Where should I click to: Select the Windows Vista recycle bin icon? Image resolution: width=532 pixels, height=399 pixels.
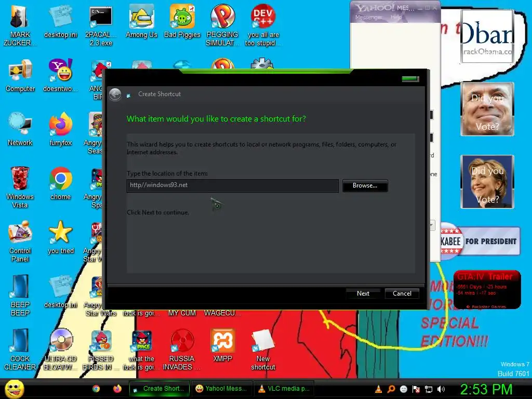pyautogui.click(x=20, y=187)
